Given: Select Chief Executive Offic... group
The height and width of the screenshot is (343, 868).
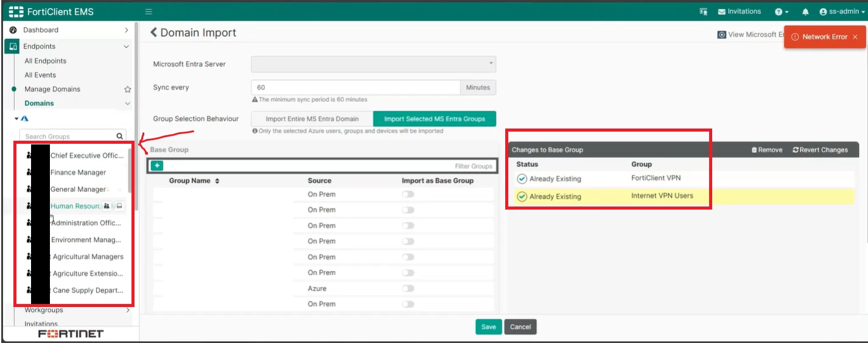Looking at the screenshot, I should [x=87, y=155].
